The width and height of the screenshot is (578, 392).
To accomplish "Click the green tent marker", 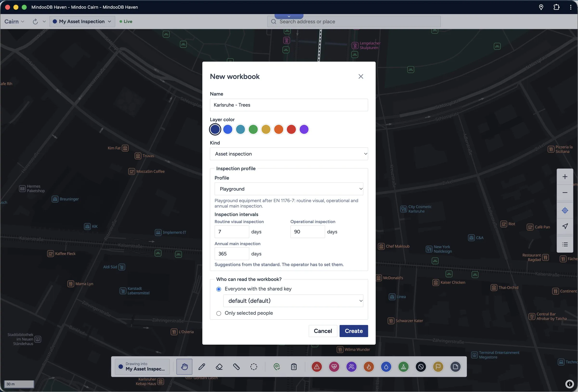I will click(x=403, y=367).
